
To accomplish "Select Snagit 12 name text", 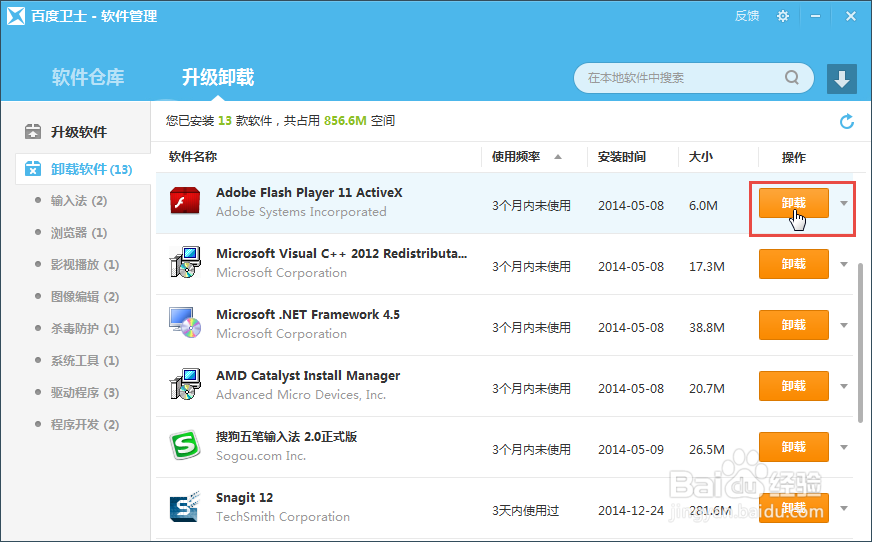I will (x=245, y=498).
